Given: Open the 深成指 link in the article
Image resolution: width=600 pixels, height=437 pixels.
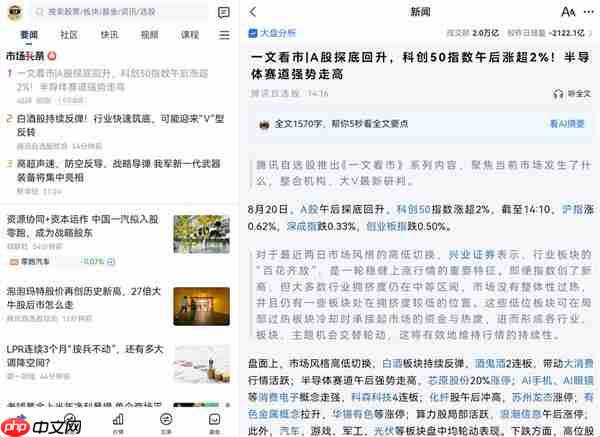Looking at the screenshot, I should 303,227.
